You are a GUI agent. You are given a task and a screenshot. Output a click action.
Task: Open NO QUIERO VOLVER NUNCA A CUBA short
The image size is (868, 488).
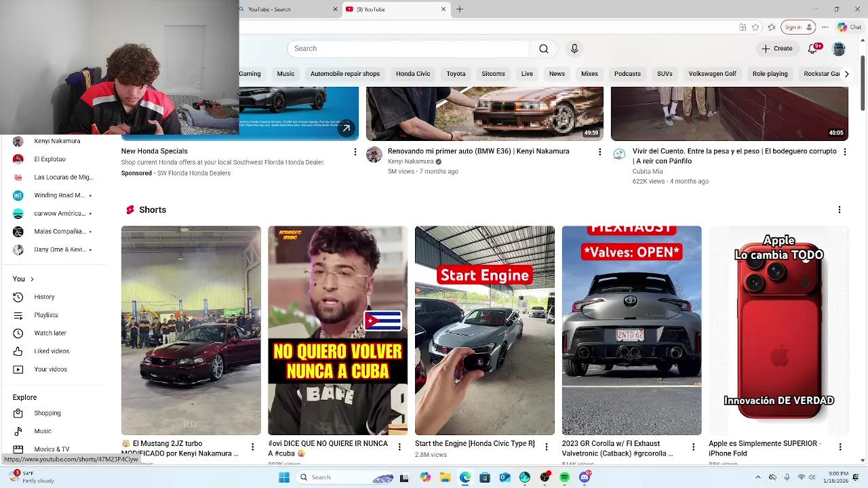[x=338, y=330]
